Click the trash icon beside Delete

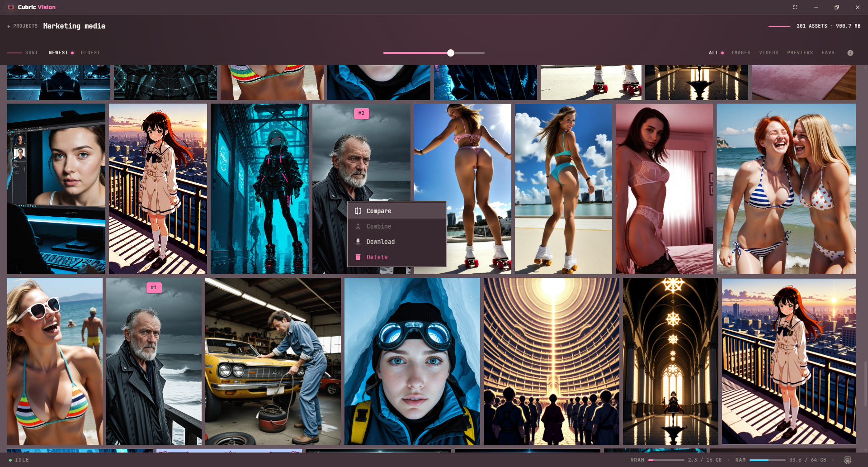pyautogui.click(x=358, y=257)
